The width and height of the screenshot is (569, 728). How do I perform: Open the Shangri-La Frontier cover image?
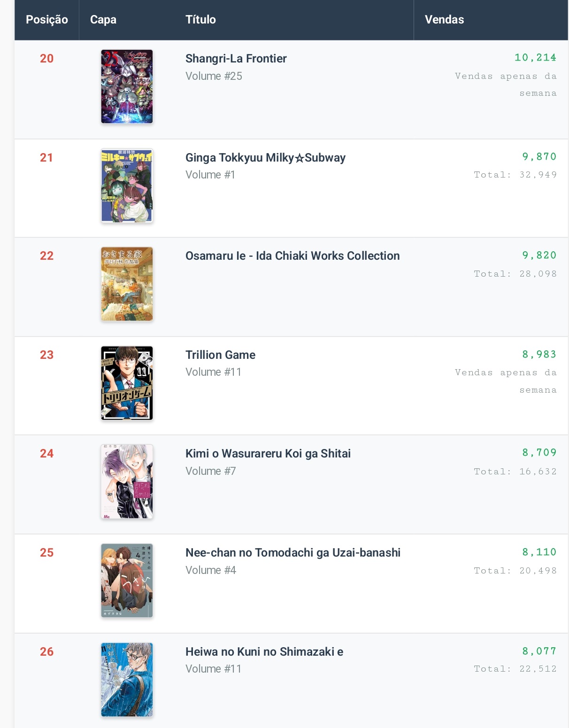127,86
